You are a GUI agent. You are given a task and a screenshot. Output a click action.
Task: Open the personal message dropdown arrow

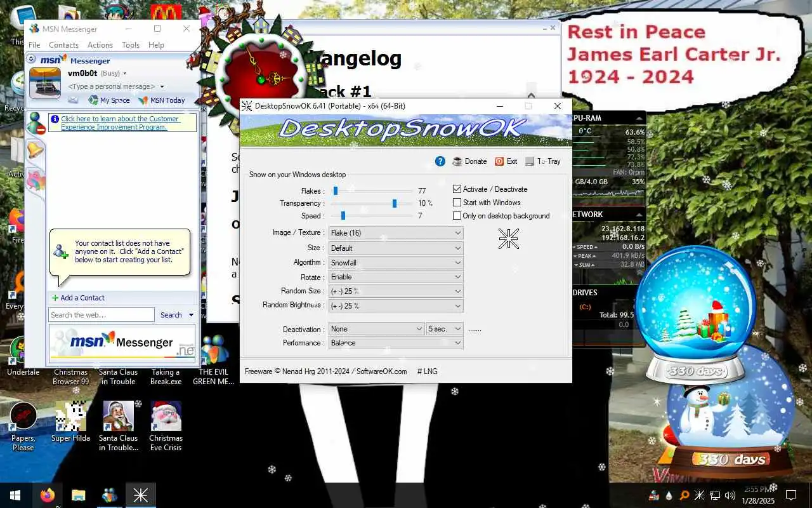coord(162,86)
